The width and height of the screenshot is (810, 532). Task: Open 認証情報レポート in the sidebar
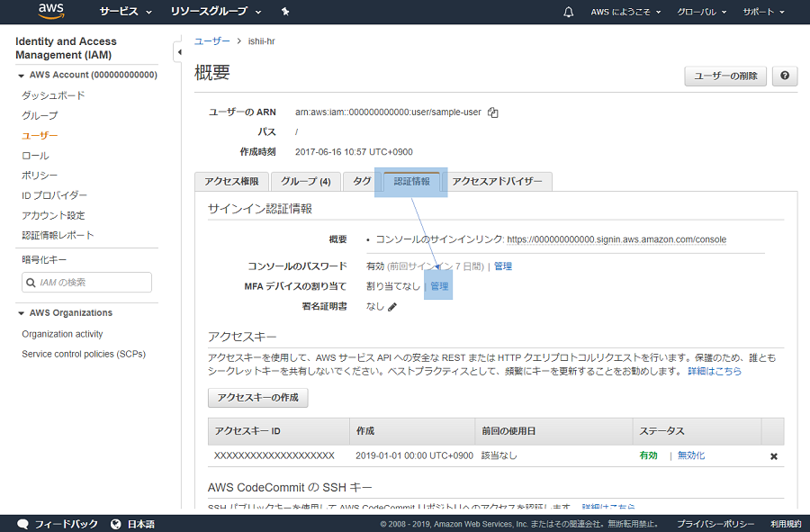coord(58,236)
